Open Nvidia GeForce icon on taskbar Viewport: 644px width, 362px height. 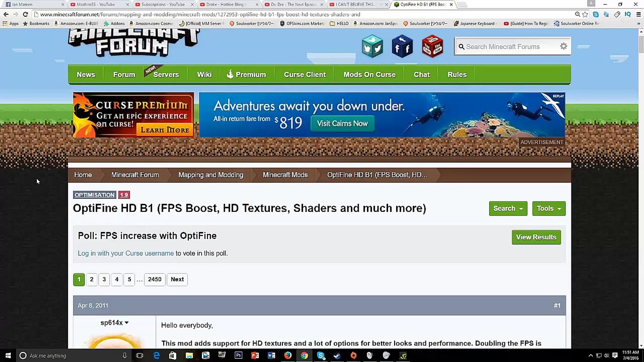(x=403, y=355)
